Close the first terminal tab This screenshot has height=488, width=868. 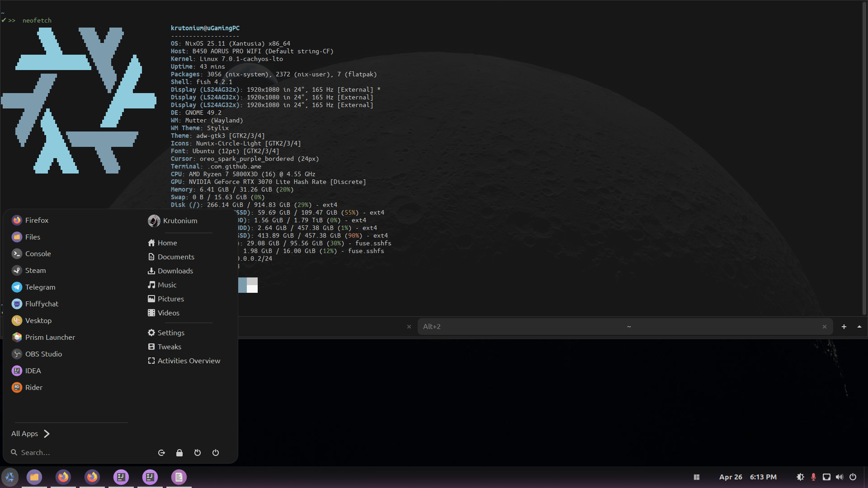click(x=409, y=327)
